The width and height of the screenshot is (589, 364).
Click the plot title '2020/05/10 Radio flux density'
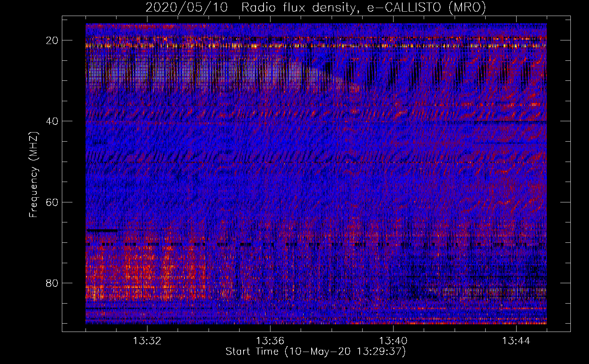click(x=316, y=7)
